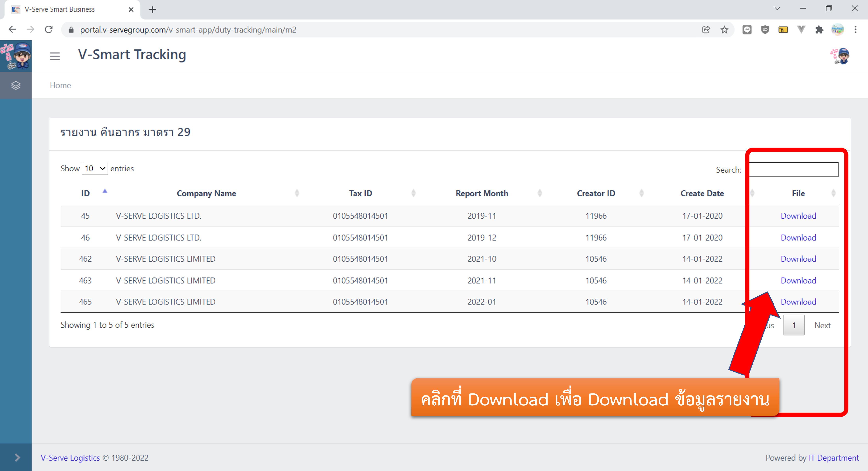Screen dimensions: 868x471
Task: Click the Home breadcrumb
Action: pyautogui.click(x=60, y=85)
